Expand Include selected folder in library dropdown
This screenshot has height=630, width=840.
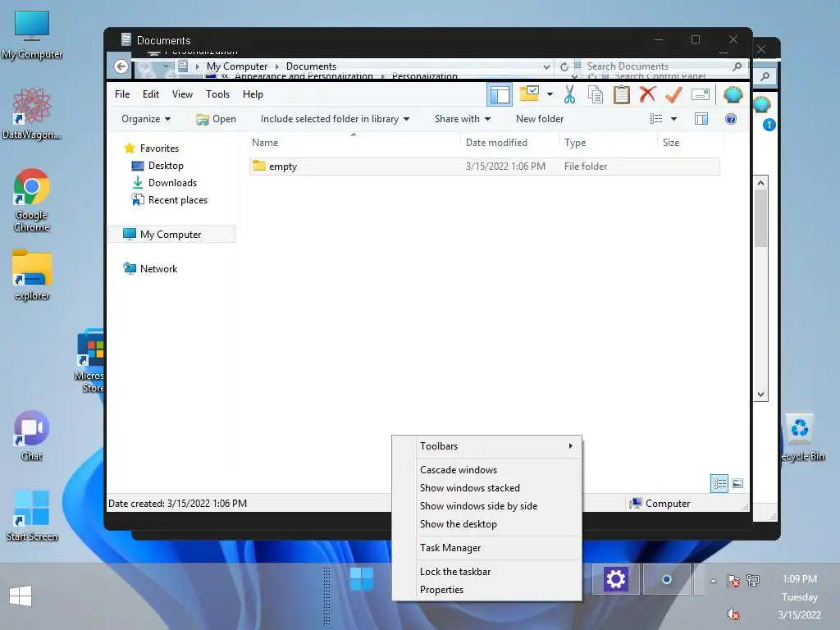(x=335, y=119)
